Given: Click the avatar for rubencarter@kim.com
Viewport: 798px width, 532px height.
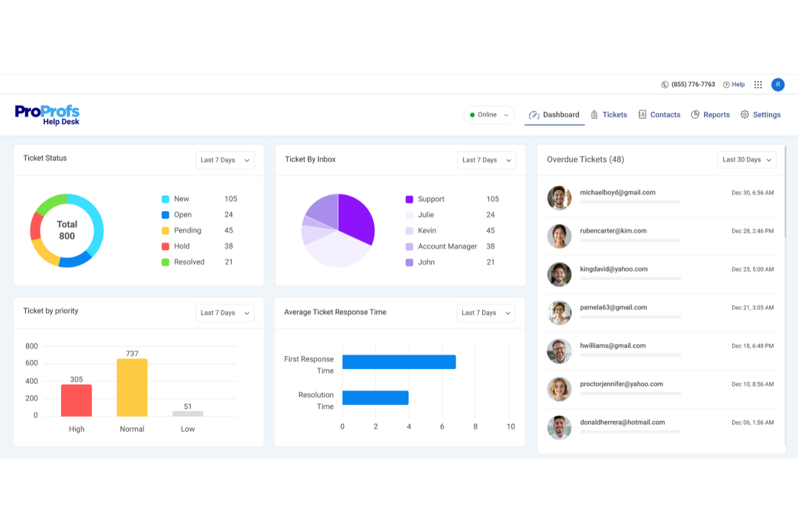Looking at the screenshot, I should (x=559, y=236).
